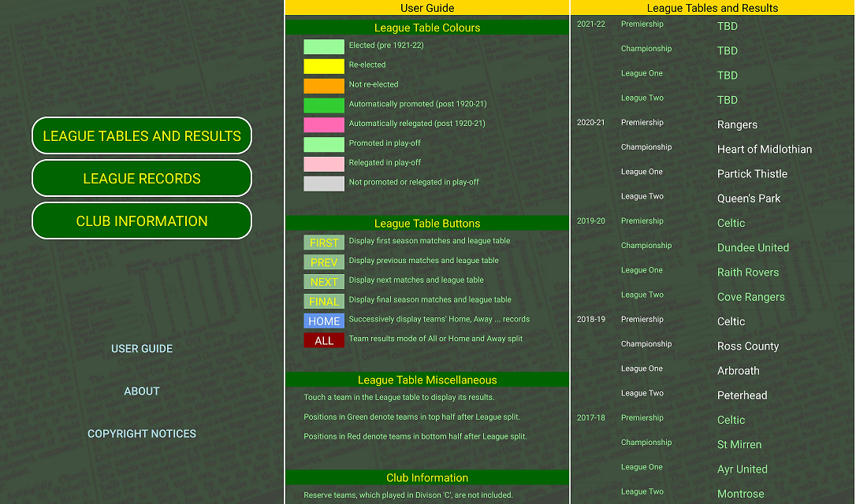Open St Mirren Championship entry
Viewport: 856px width, 504px height.
pos(713,444)
